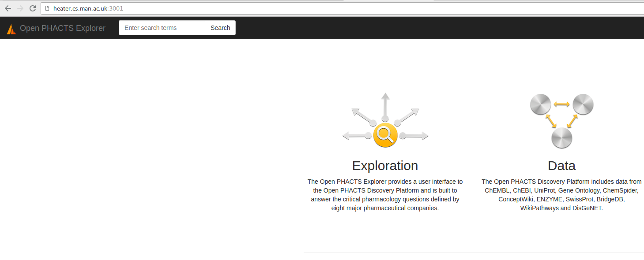The image size is (644, 260).
Task: Reload the page with the refresh icon
Action: 33,8
